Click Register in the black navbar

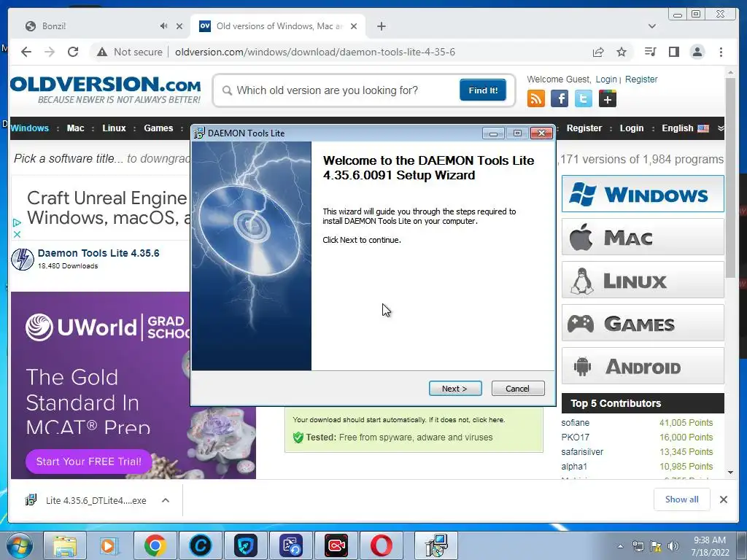584,128
